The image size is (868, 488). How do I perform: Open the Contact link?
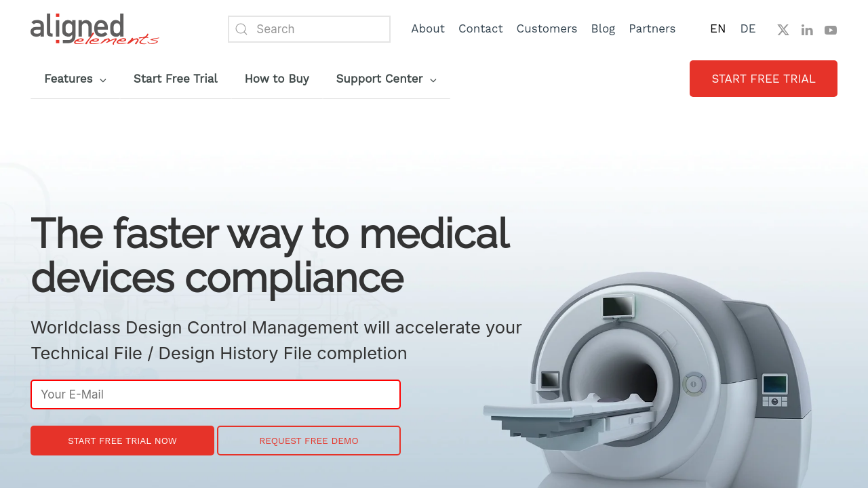pos(481,28)
